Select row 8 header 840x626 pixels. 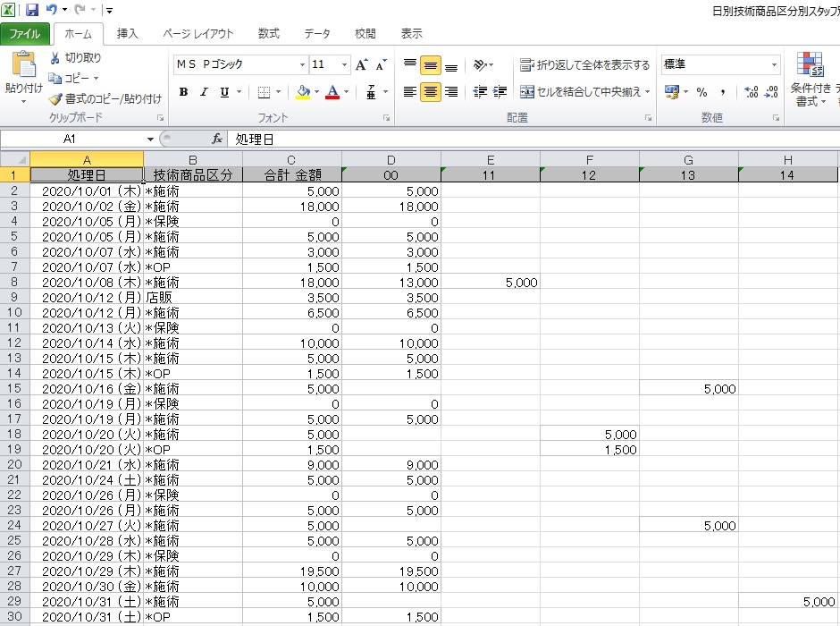[14, 282]
